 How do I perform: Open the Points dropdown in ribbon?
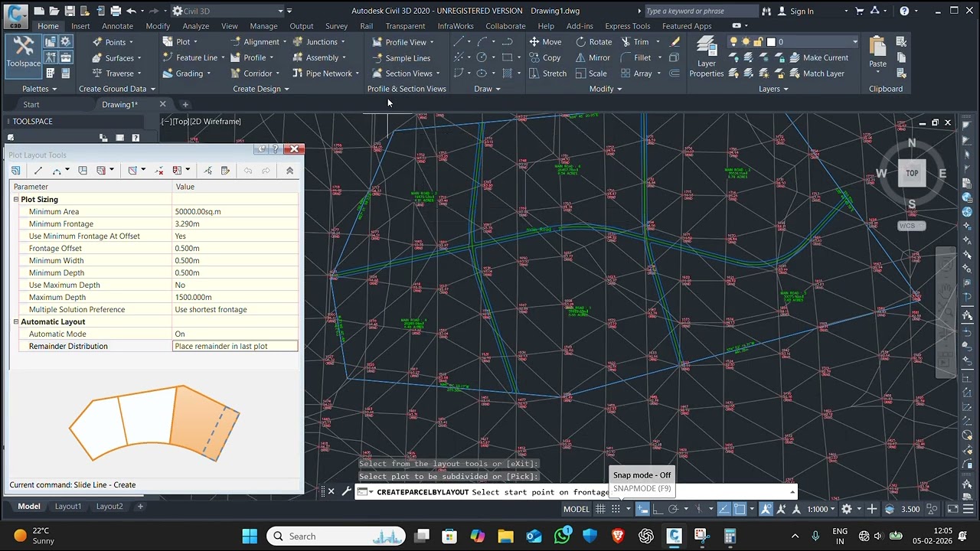tap(113, 42)
